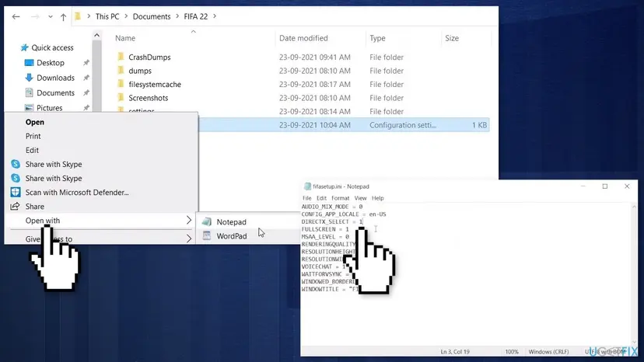The width and height of the screenshot is (644, 362).
Task: Click the filesystemcache folder icon
Action: [x=121, y=84]
